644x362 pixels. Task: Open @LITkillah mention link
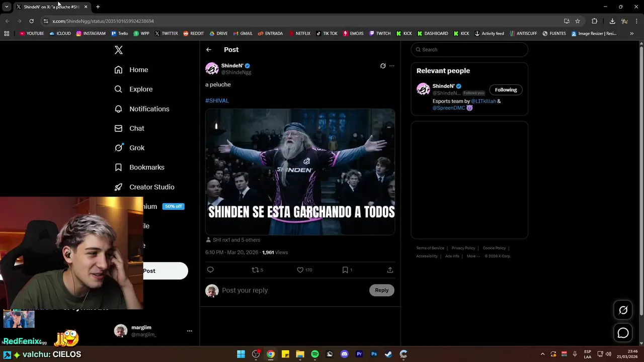point(484,101)
